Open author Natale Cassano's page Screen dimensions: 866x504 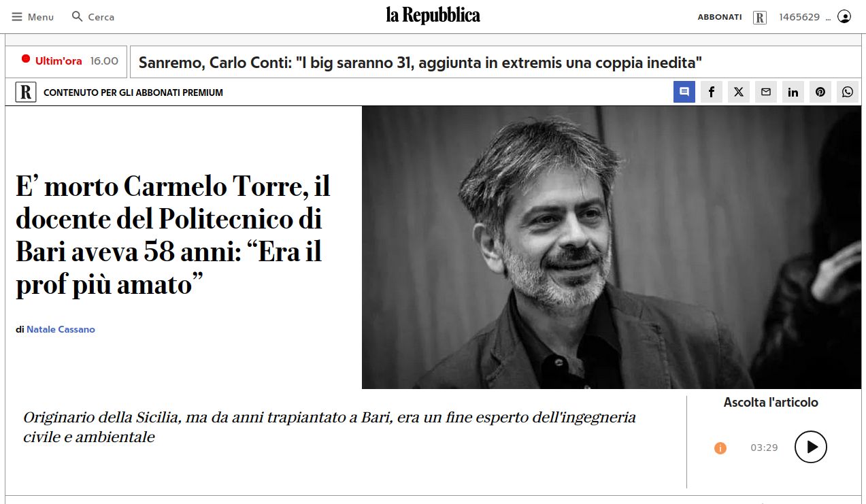[x=61, y=329]
